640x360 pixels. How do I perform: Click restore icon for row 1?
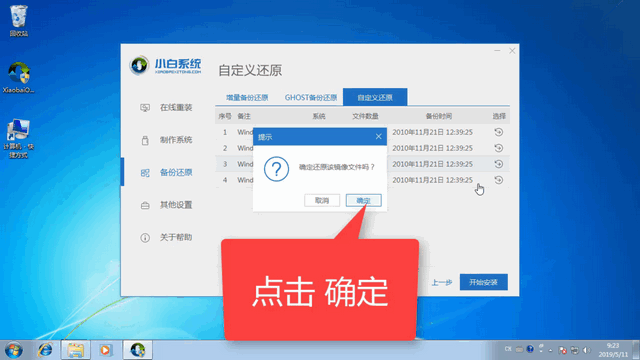tap(498, 132)
